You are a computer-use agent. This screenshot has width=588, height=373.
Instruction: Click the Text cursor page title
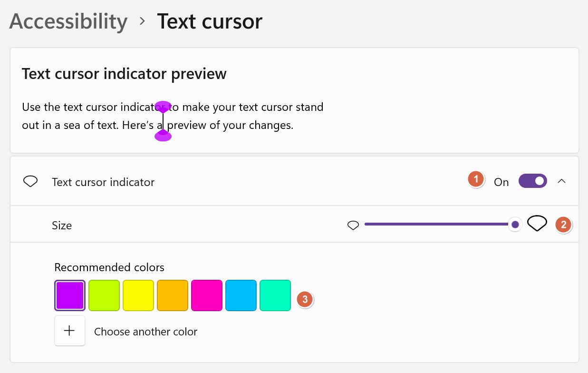pyautogui.click(x=210, y=21)
